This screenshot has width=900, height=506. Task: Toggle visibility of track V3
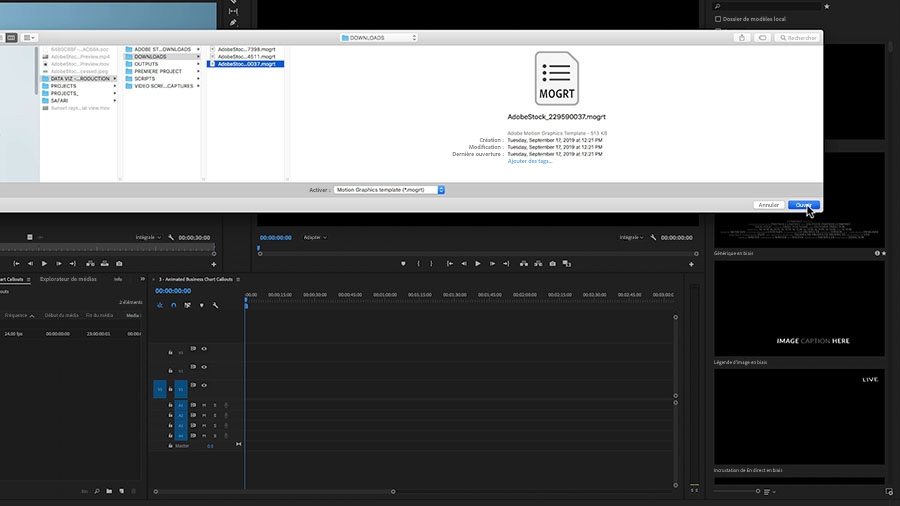click(x=204, y=349)
